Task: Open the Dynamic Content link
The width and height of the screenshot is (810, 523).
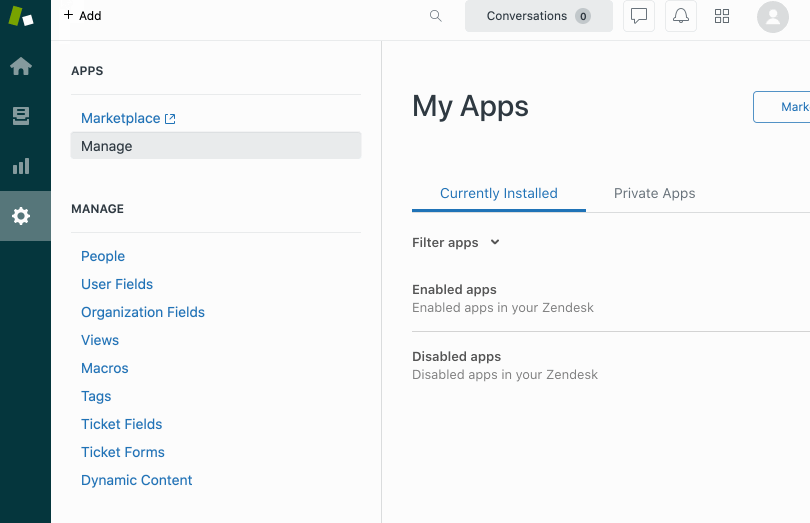Action: click(x=136, y=480)
